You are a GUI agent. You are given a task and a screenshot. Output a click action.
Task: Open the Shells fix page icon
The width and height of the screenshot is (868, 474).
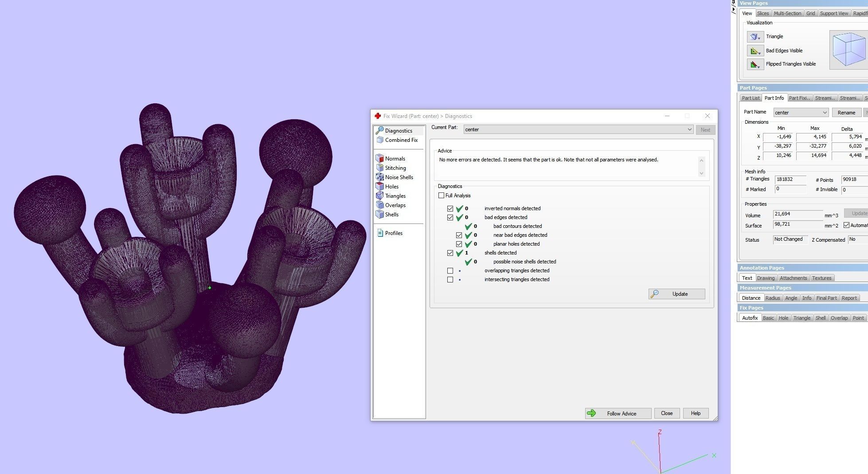(379, 214)
